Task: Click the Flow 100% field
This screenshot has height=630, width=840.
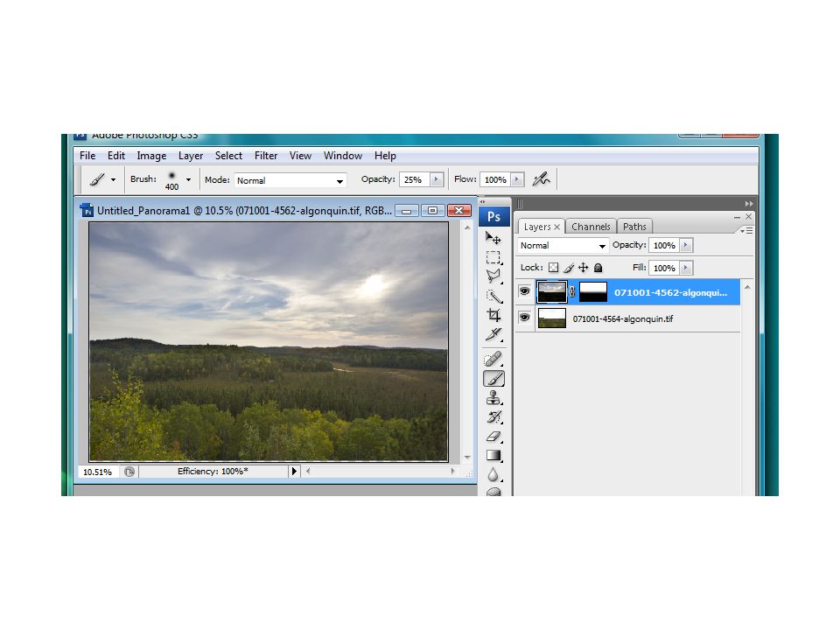Action: pyautogui.click(x=495, y=179)
